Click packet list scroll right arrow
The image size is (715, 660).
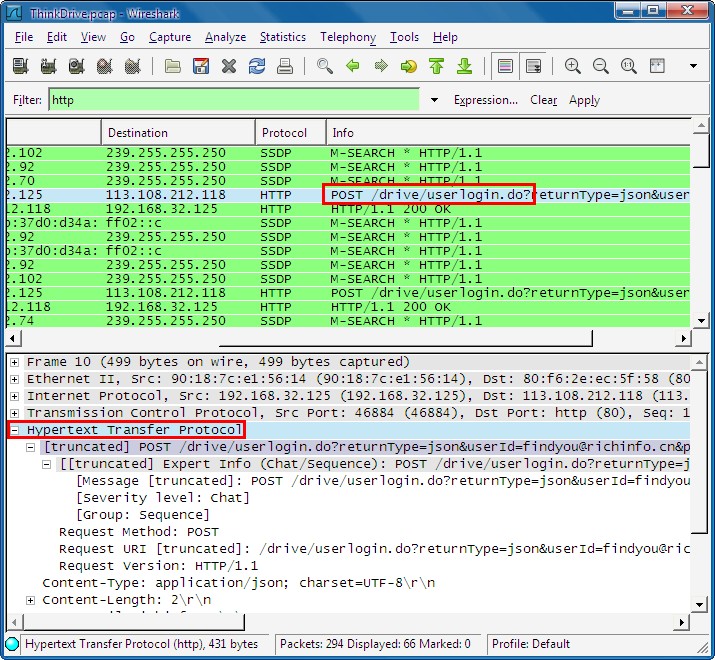(x=683, y=338)
